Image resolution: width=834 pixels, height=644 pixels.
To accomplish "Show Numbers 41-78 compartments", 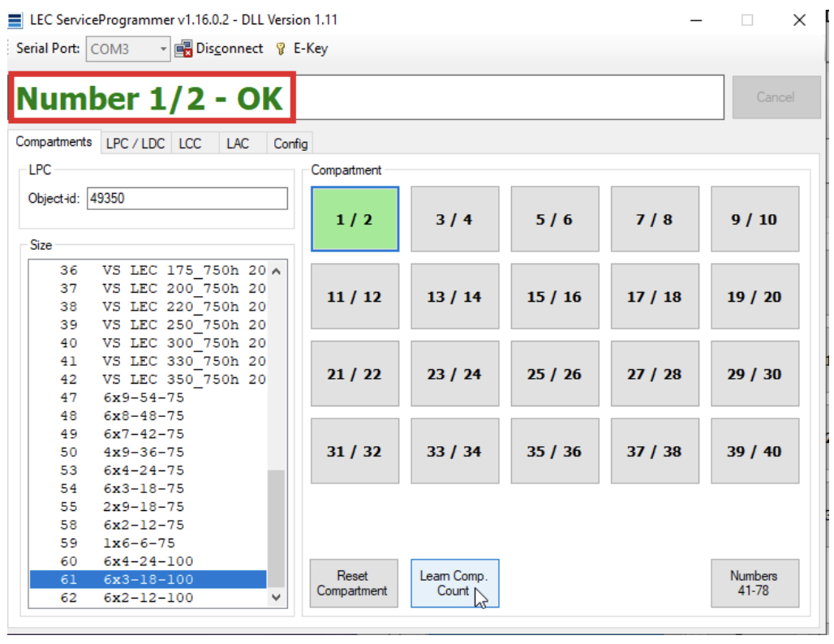I will click(754, 583).
